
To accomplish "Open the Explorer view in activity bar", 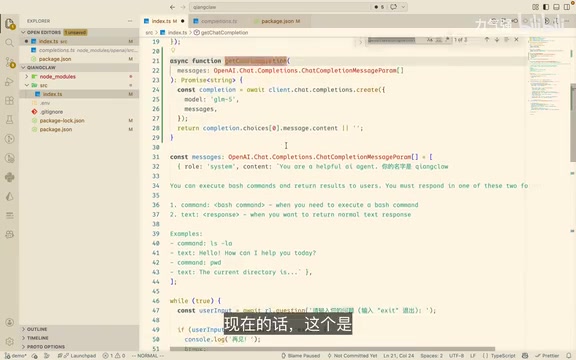I will pos(10,24).
